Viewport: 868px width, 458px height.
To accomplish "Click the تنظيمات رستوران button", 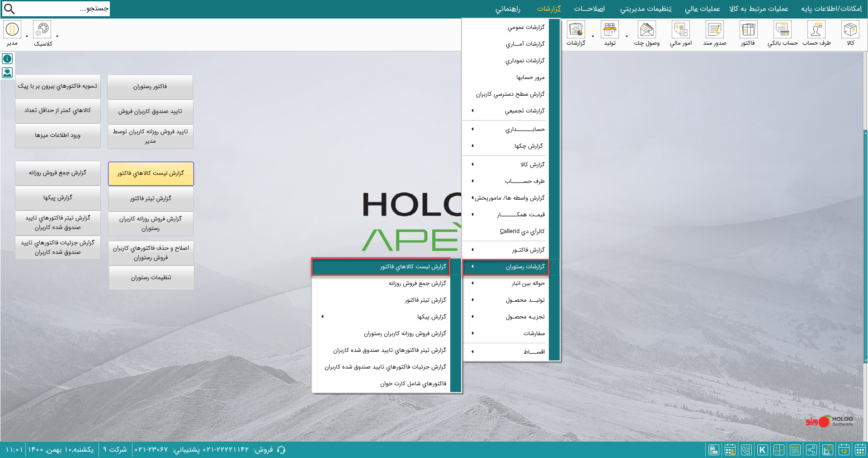I will 151,278.
